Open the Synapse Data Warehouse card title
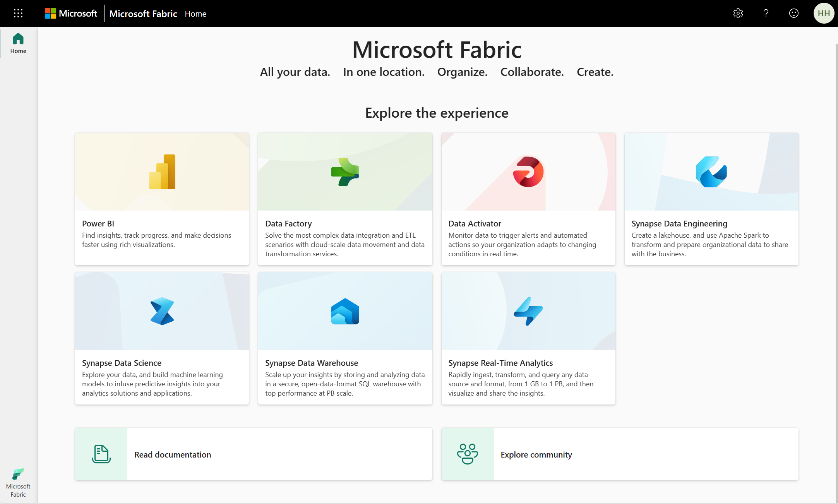 click(x=312, y=363)
